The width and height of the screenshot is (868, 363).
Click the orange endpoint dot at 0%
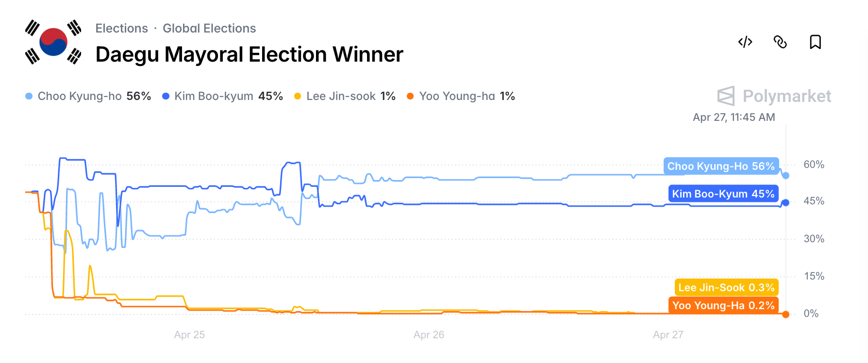785,314
